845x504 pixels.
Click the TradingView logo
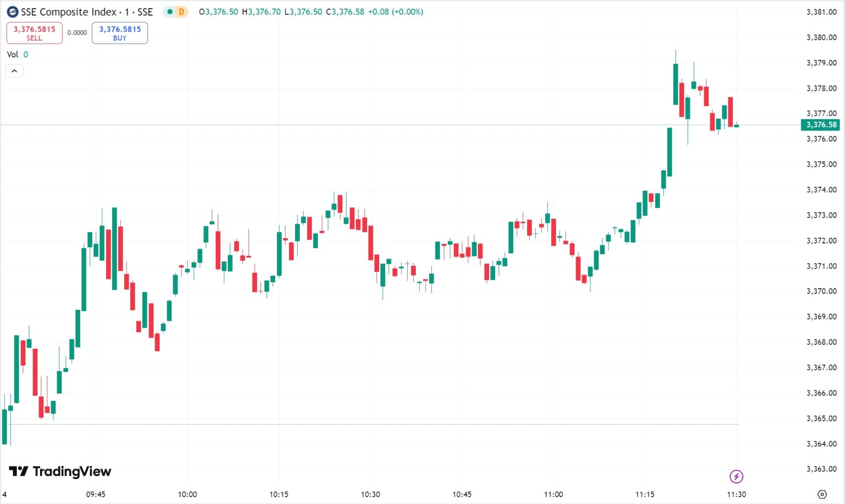click(60, 472)
